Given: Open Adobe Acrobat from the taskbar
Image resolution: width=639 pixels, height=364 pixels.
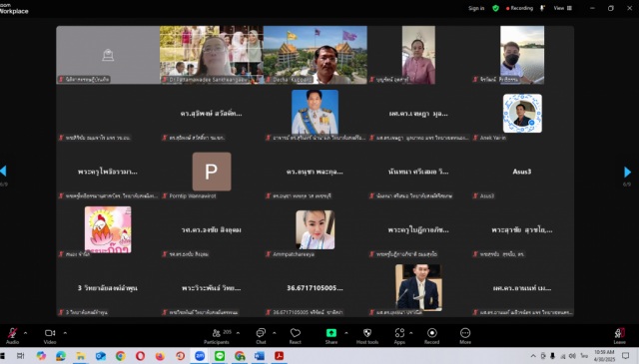Looking at the screenshot, I should click(280, 356).
